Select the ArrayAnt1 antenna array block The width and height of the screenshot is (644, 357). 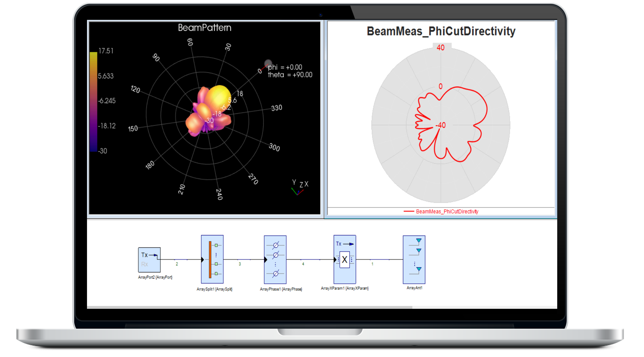pyautogui.click(x=414, y=259)
